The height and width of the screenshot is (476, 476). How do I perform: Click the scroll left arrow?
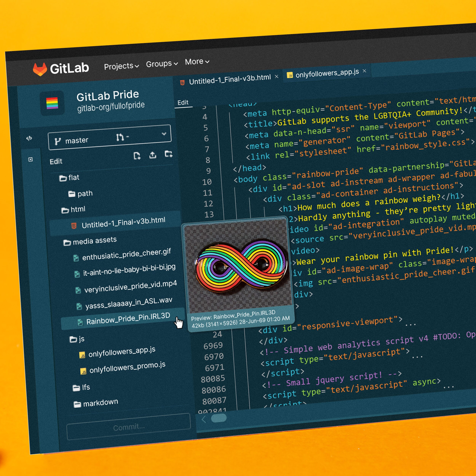[204, 419]
